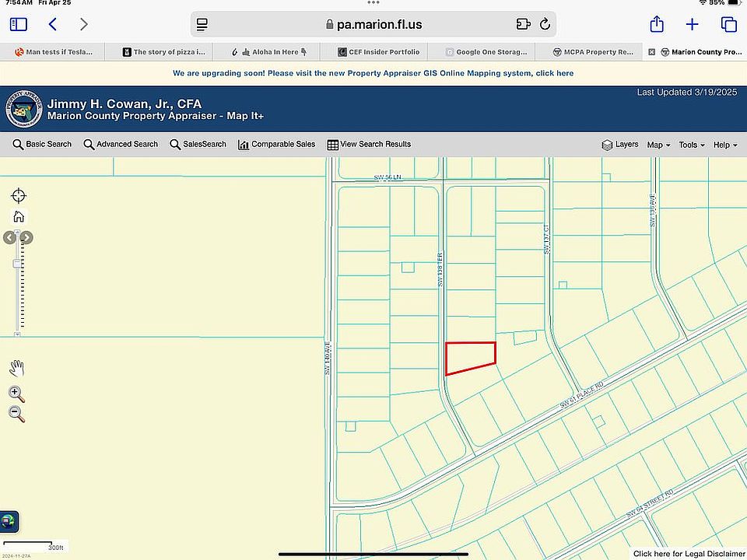Click the Property Appraiser seal logo
Image resolution: width=747 pixels, height=560 pixels.
point(23,110)
